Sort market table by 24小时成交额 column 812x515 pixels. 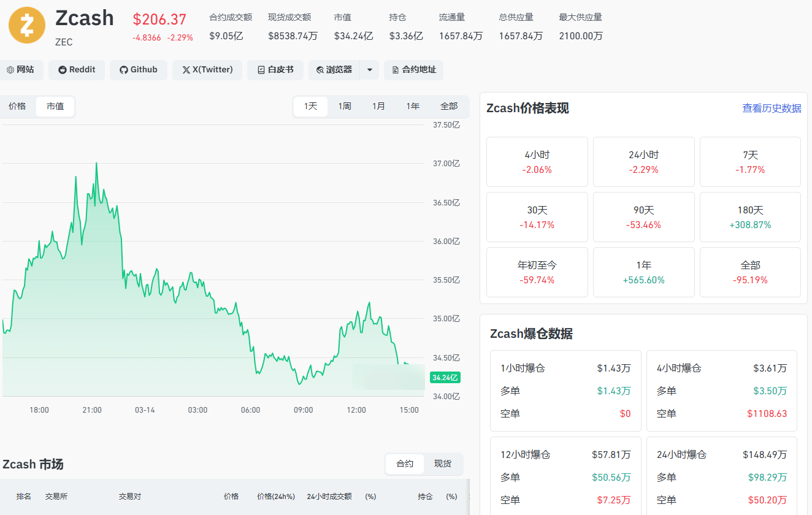click(x=329, y=497)
